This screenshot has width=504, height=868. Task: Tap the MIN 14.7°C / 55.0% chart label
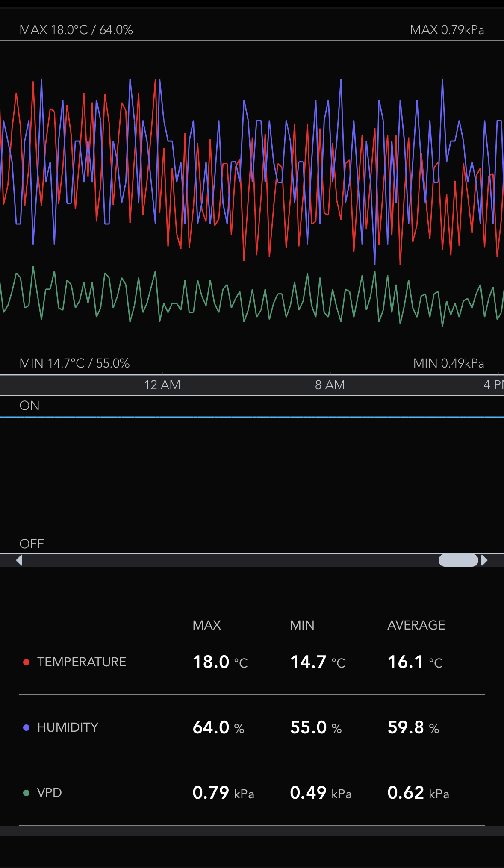point(74,363)
